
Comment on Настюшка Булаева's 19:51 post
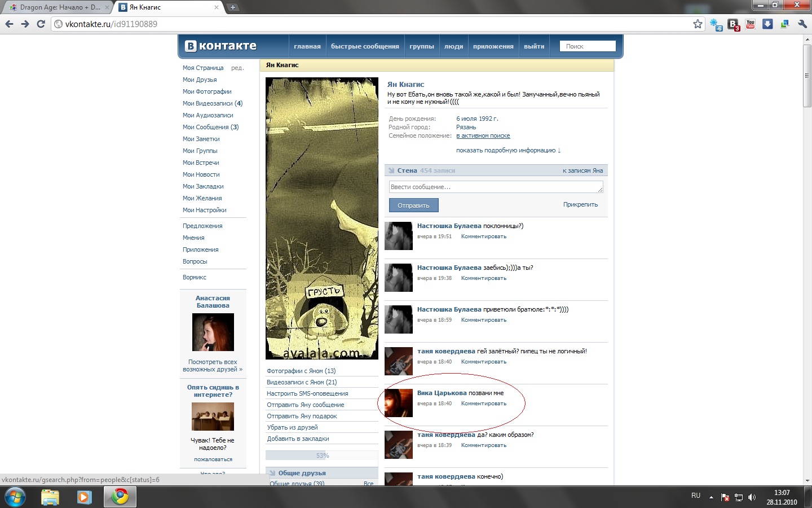pos(484,237)
